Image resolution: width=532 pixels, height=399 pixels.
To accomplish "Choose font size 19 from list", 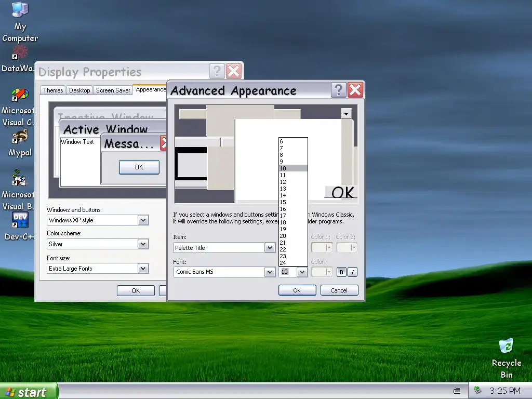I will tap(293, 229).
